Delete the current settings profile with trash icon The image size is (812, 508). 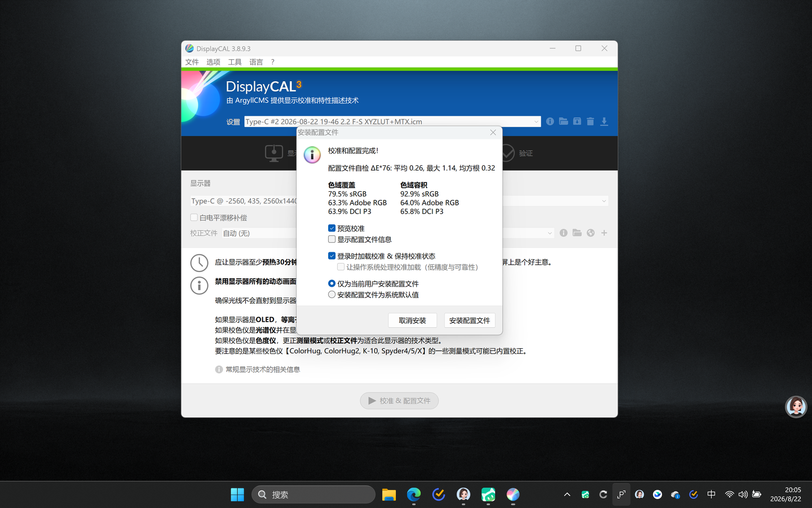click(x=590, y=121)
